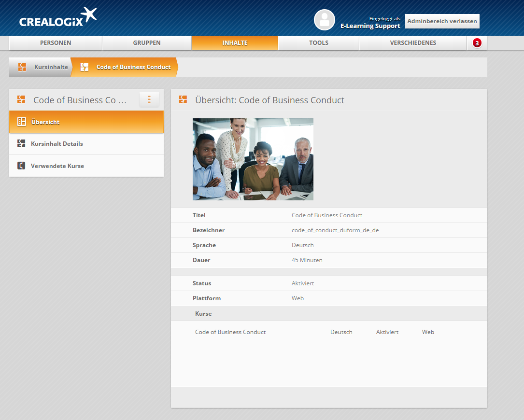This screenshot has width=524, height=420.
Task: Click the Verwendete Kurse sidebar icon
Action: point(21,166)
